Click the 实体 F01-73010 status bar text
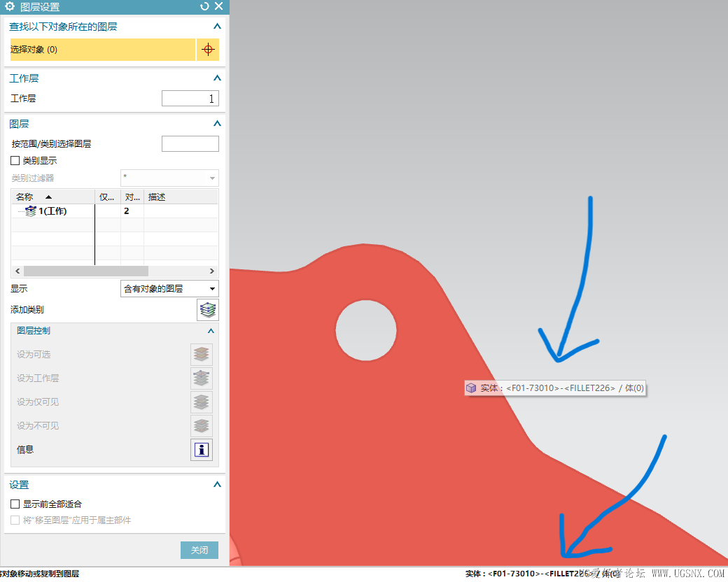Screen dimensions: 728x582 click(x=543, y=574)
